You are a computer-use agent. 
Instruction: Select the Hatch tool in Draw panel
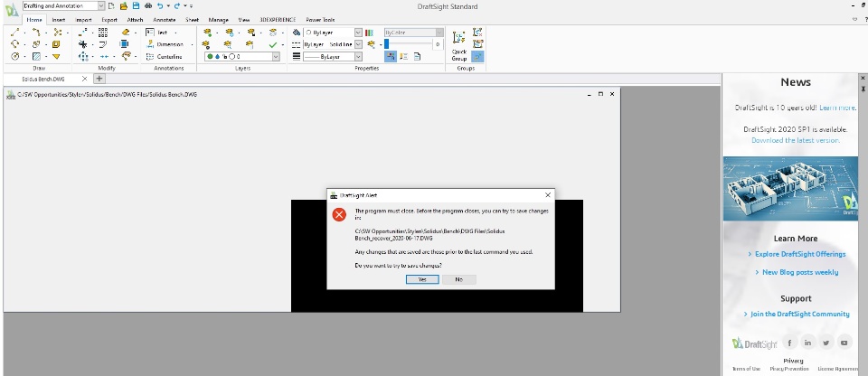(x=36, y=56)
